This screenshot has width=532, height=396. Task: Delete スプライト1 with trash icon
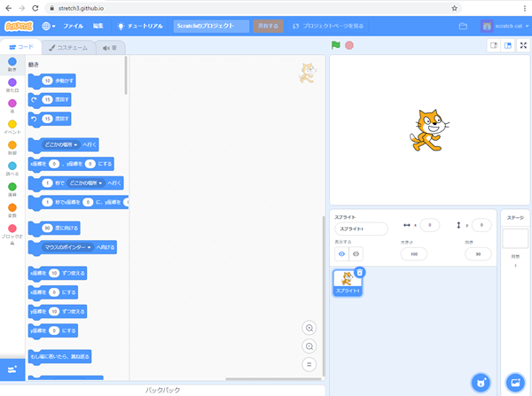360,272
